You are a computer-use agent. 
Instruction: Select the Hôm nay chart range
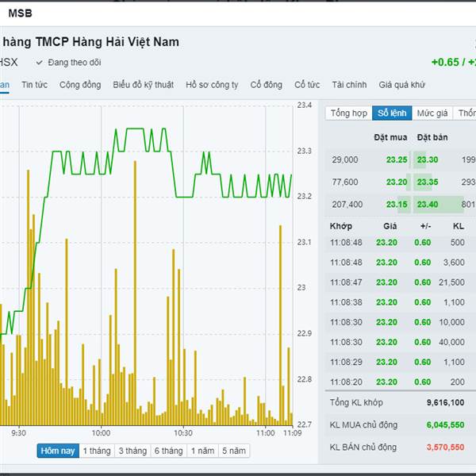click(58, 451)
